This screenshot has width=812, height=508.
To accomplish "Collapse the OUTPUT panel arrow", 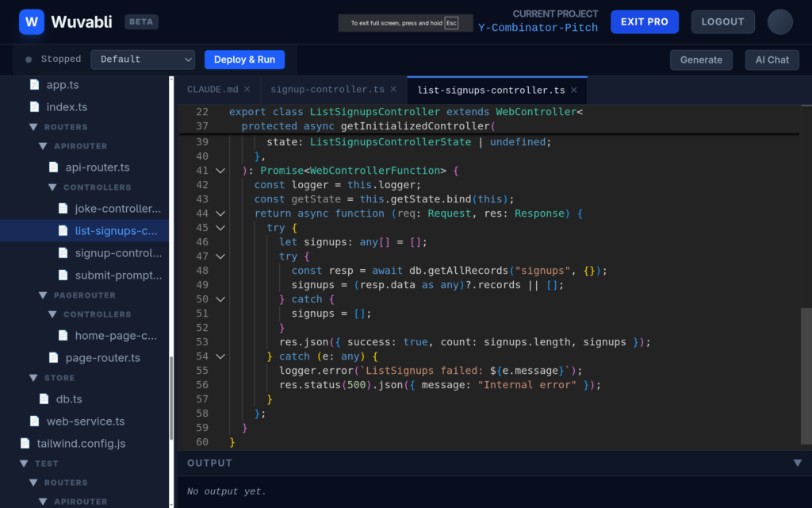I will pos(798,463).
